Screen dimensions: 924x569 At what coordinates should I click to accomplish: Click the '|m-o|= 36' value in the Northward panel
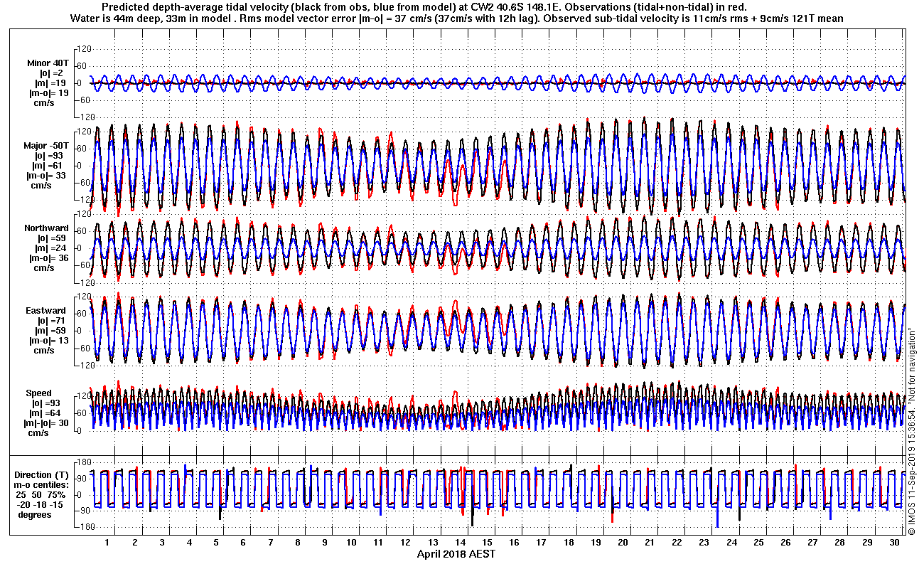point(48,258)
